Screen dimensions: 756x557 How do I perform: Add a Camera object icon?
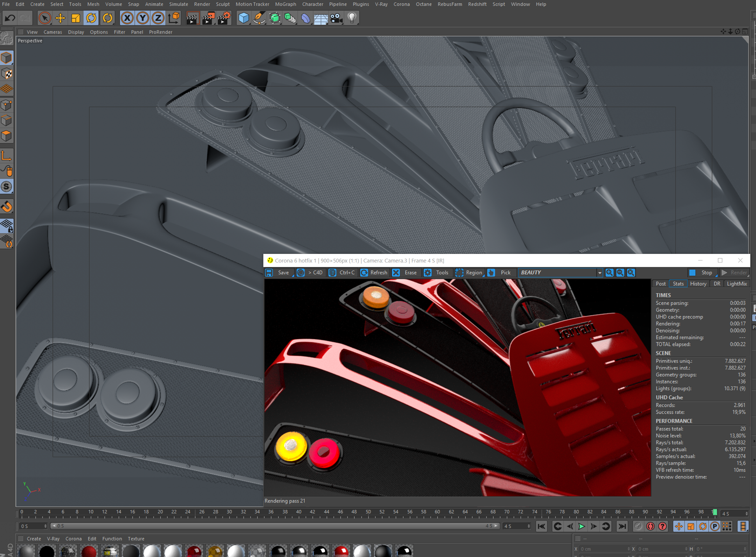(336, 18)
